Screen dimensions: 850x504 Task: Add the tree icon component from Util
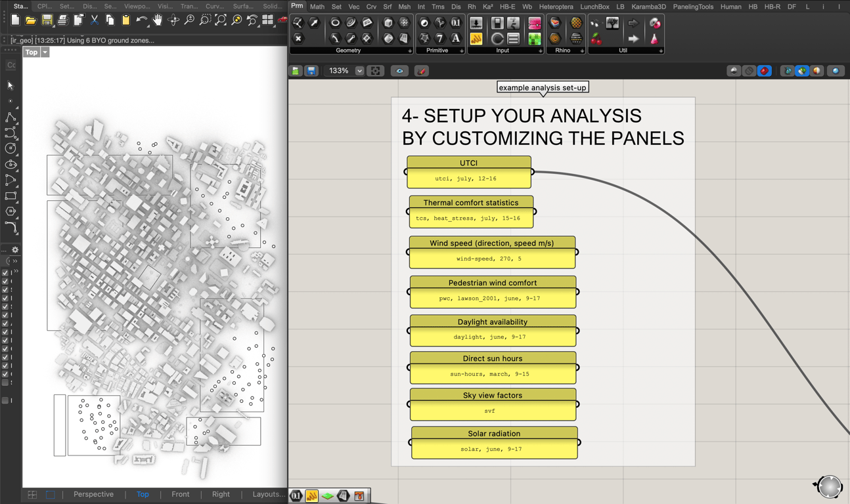(612, 23)
